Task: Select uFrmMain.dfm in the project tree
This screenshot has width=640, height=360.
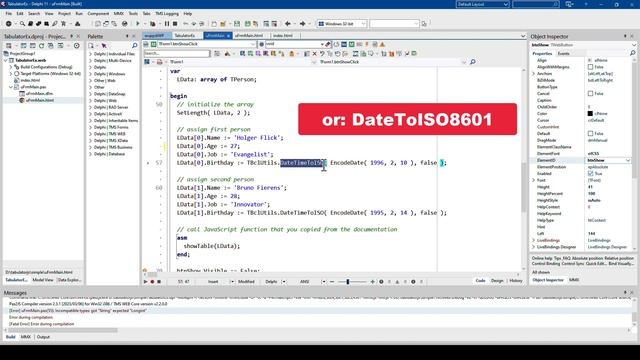Action: pyautogui.click(x=40, y=93)
